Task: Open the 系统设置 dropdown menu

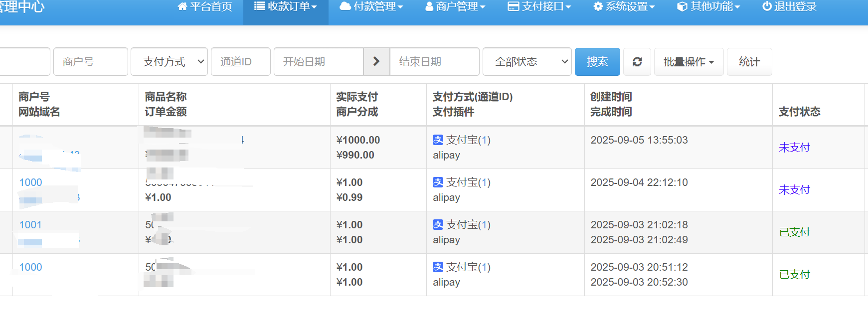Action: (624, 6)
